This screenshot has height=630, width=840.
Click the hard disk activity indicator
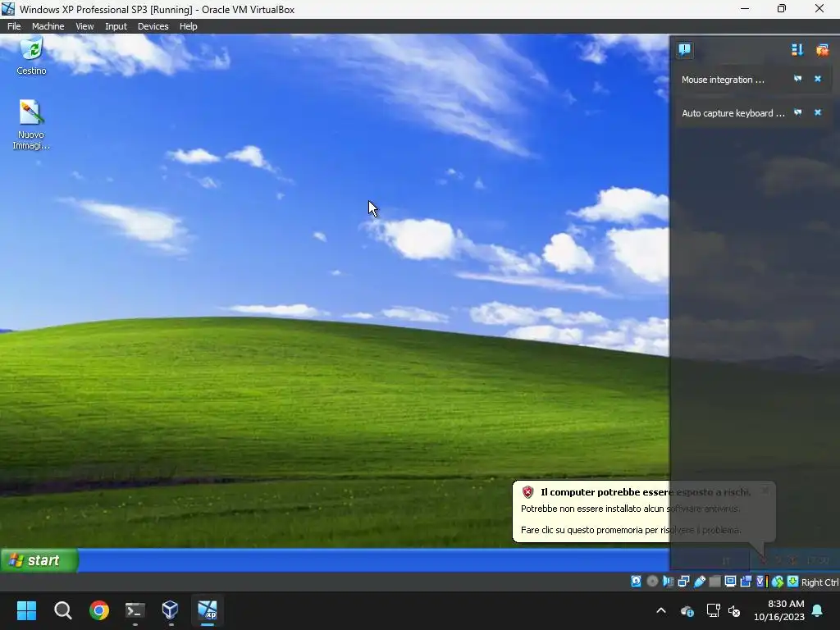tap(636, 582)
